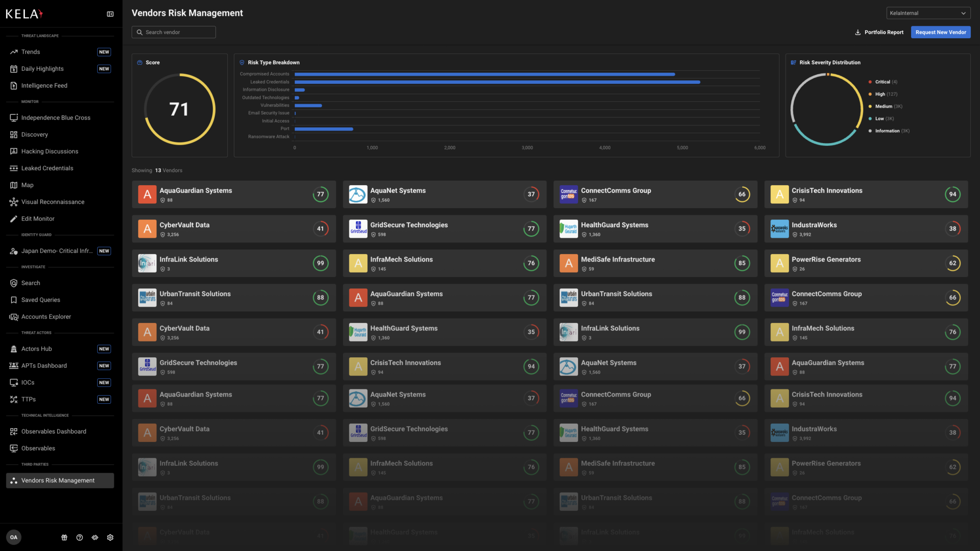980x551 pixels.
Task: Click the Hacking Discussions icon
Action: pos(13,151)
